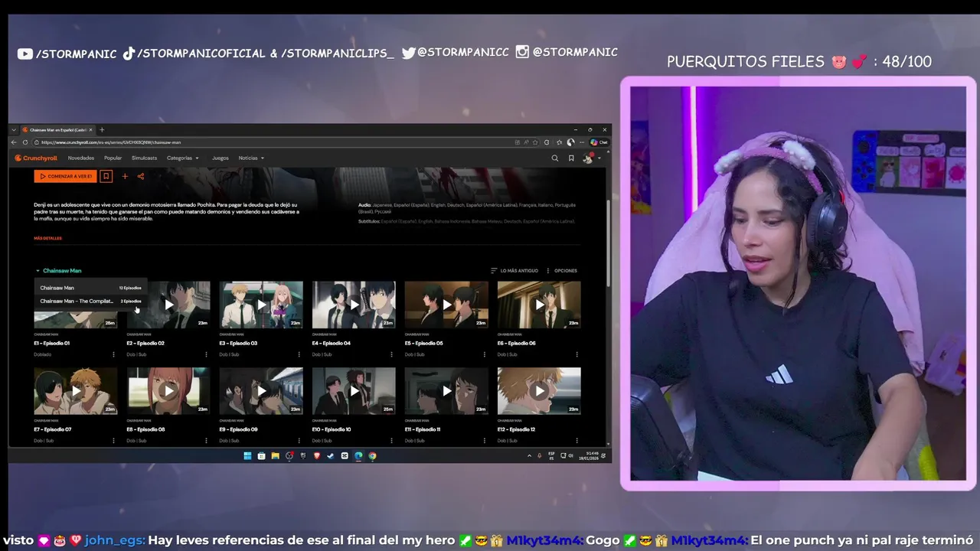Viewport: 980px width, 551px height.
Task: Play Episodio 11 thumbnail
Action: (446, 391)
